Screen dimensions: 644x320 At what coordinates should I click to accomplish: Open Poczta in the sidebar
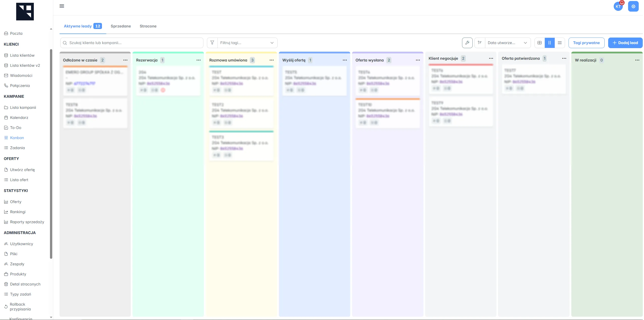tap(16, 33)
